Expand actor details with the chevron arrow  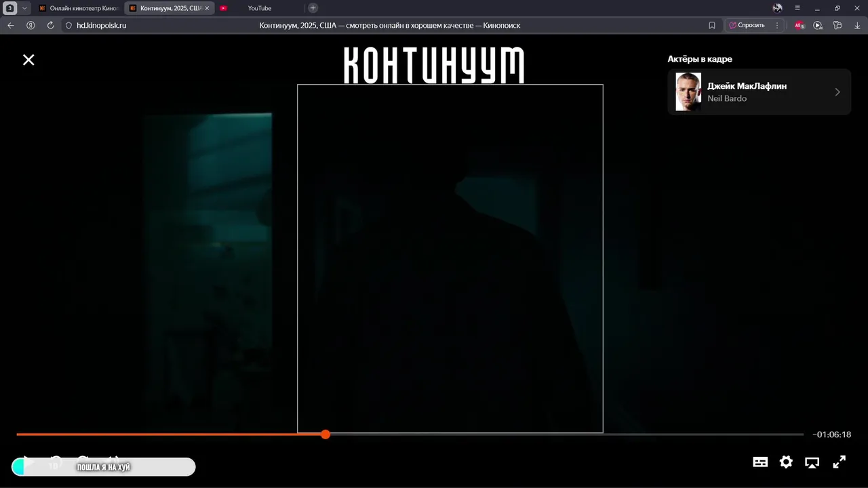(837, 92)
